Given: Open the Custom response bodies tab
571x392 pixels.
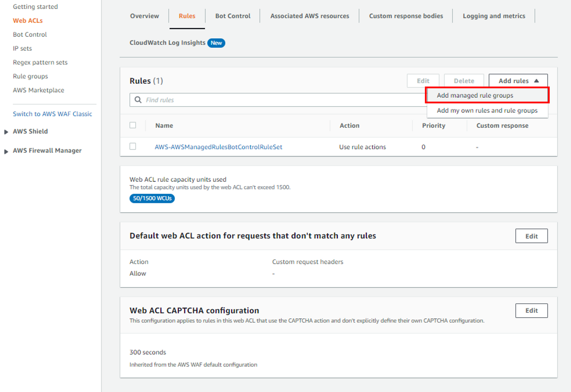Looking at the screenshot, I should pos(406,16).
